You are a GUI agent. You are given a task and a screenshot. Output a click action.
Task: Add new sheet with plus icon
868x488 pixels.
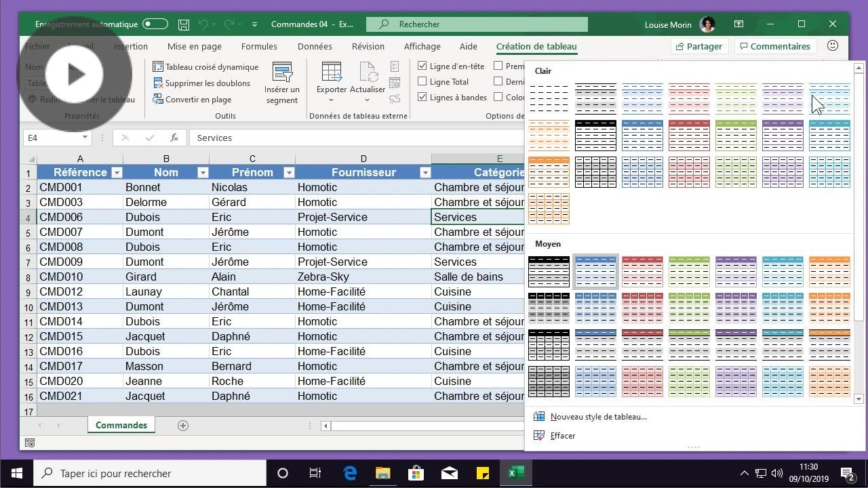pos(183,426)
